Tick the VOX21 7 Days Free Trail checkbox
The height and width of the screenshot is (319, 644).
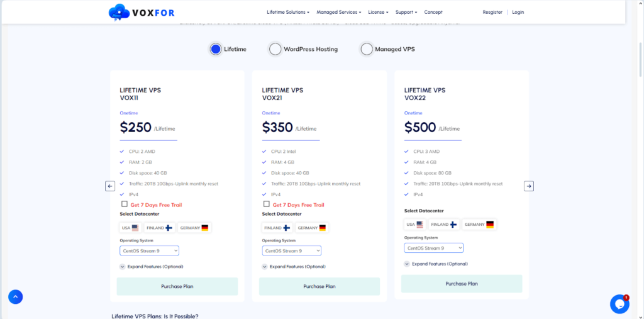(267, 204)
